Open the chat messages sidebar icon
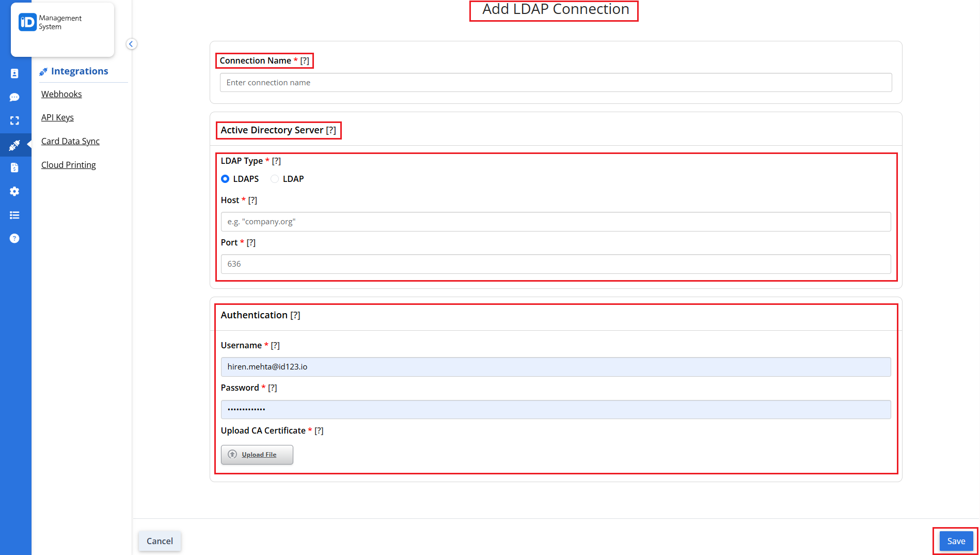This screenshot has width=980, height=555. pos(14,97)
